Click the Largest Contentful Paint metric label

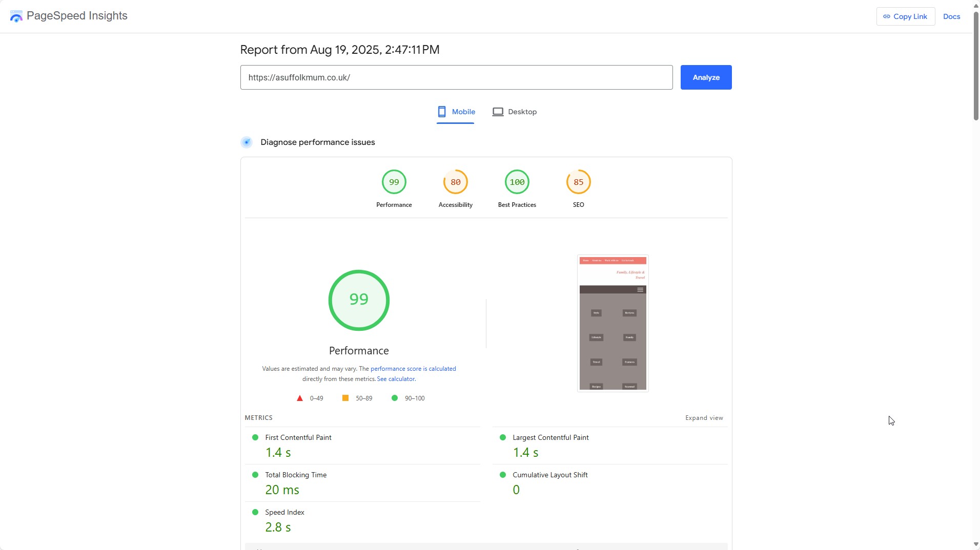(550, 437)
